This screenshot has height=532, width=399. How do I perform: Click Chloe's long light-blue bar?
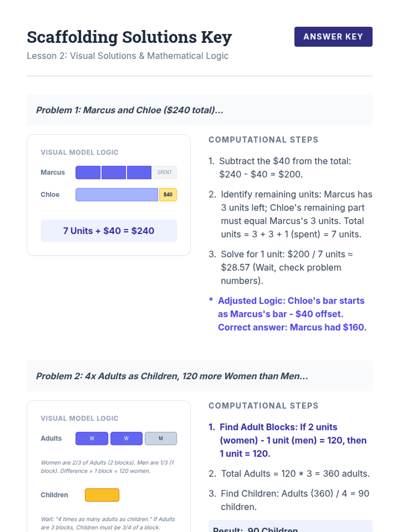coord(117,195)
